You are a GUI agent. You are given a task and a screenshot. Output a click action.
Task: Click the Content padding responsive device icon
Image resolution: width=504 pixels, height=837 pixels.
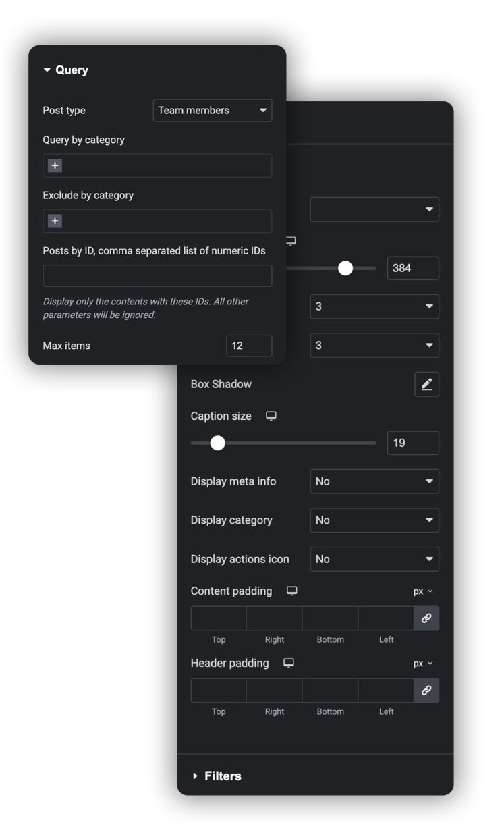coord(291,591)
